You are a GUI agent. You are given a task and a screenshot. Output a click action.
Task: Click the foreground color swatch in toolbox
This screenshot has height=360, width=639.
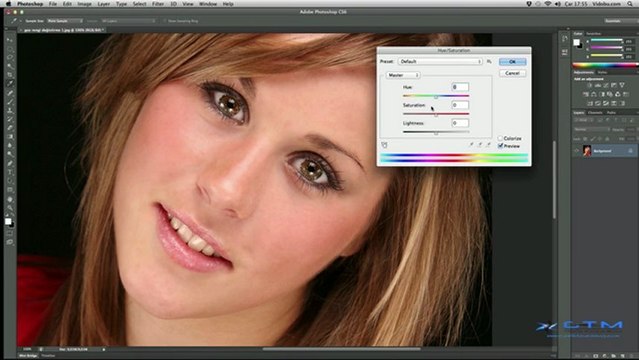[x=8, y=221]
